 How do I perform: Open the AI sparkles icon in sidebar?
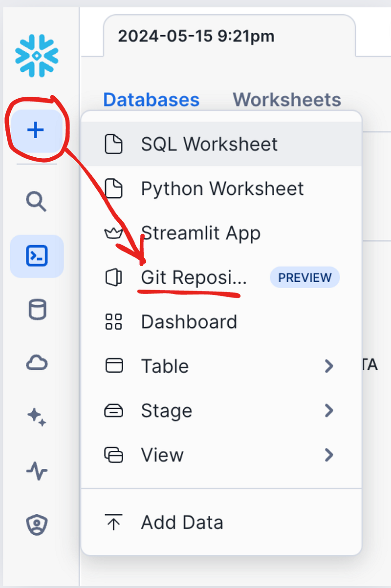click(x=37, y=418)
